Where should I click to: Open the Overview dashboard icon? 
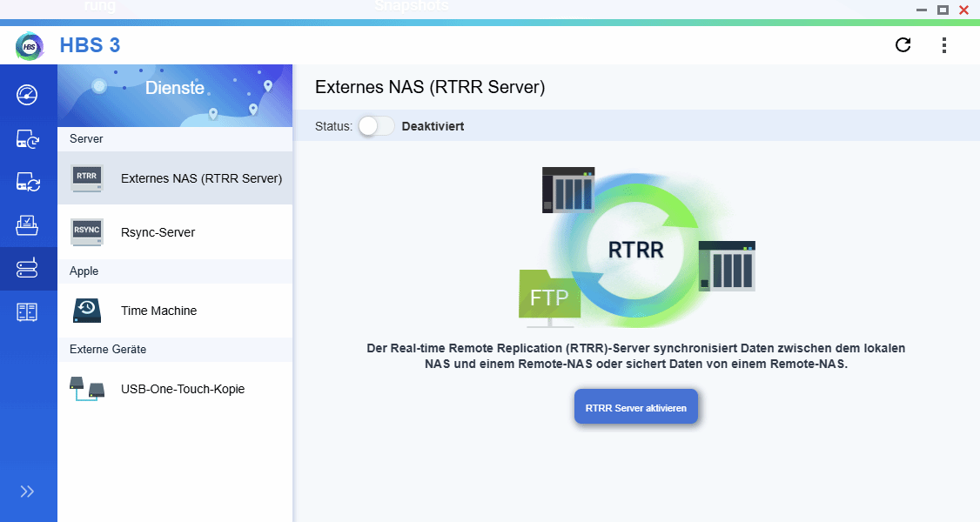[x=28, y=96]
